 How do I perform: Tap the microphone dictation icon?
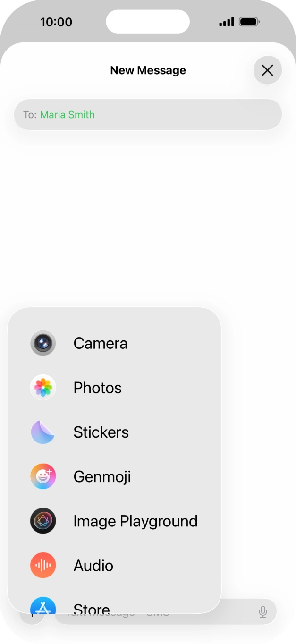263,612
